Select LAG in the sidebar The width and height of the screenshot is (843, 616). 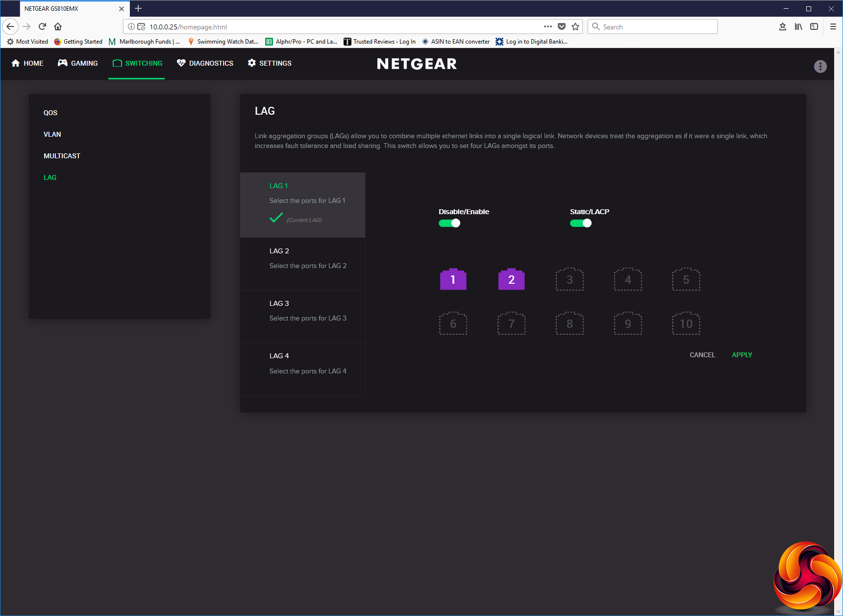click(x=50, y=177)
